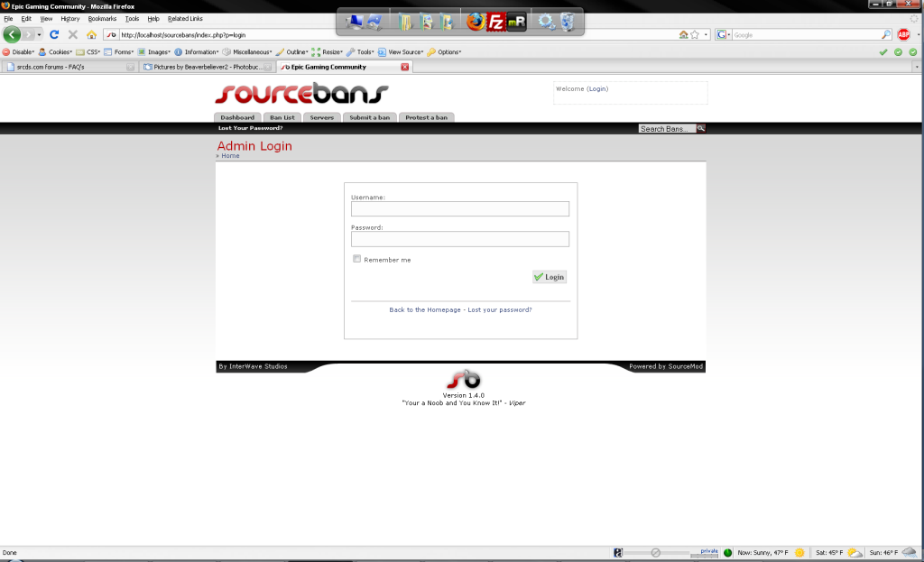Click Lost Your Password? in the black bar
Viewport: 924px width, 562px height.
coord(251,128)
